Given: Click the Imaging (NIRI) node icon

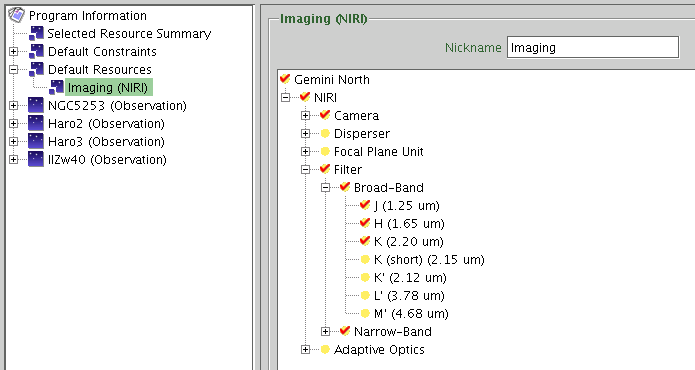Looking at the screenshot, I should (56, 87).
